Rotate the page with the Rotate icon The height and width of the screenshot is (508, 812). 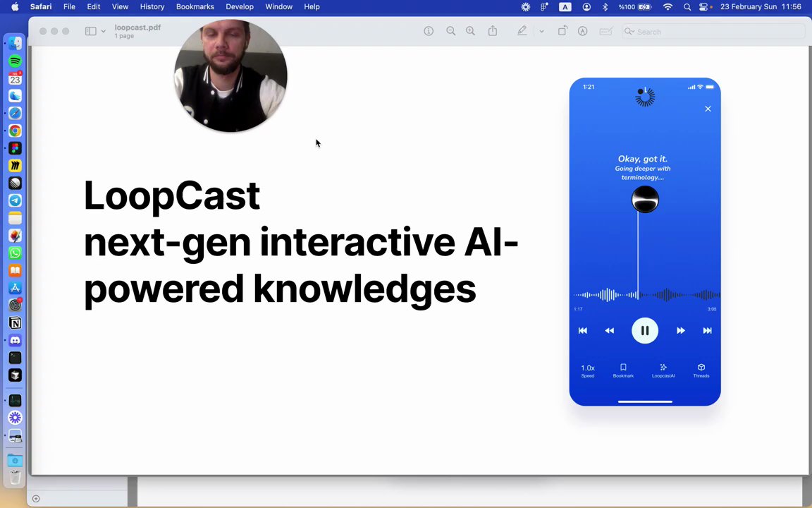(562, 31)
